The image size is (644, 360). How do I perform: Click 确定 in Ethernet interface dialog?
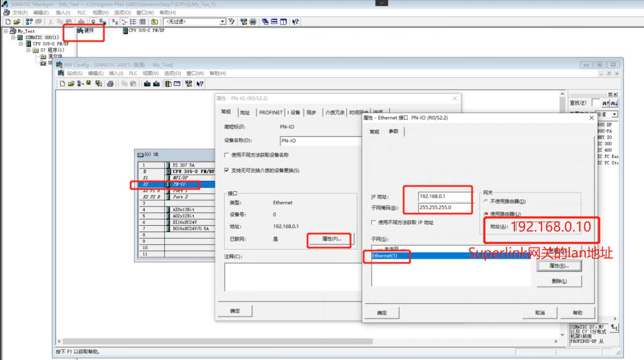[382, 313]
